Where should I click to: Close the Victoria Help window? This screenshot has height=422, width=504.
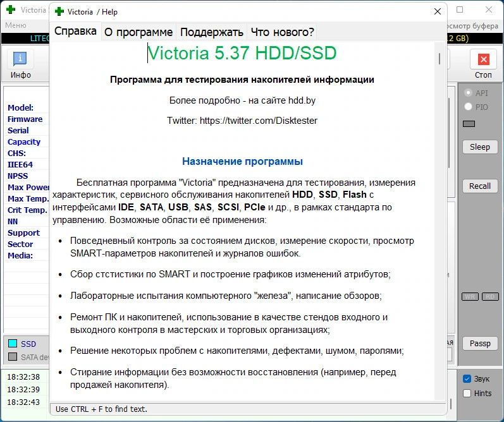pyautogui.click(x=437, y=11)
